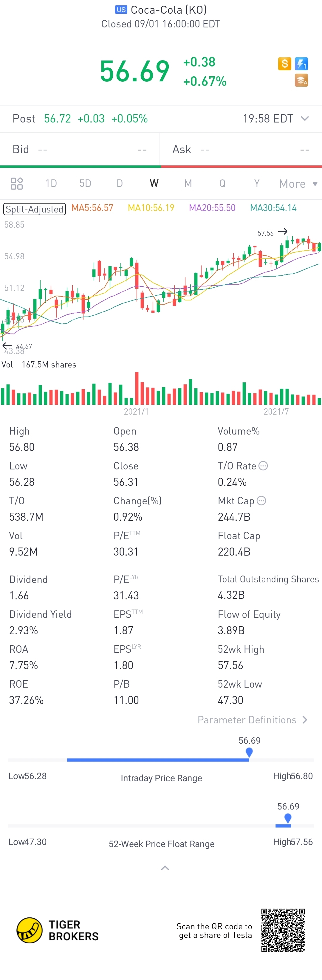Open the chart layout grid icon

[17, 184]
